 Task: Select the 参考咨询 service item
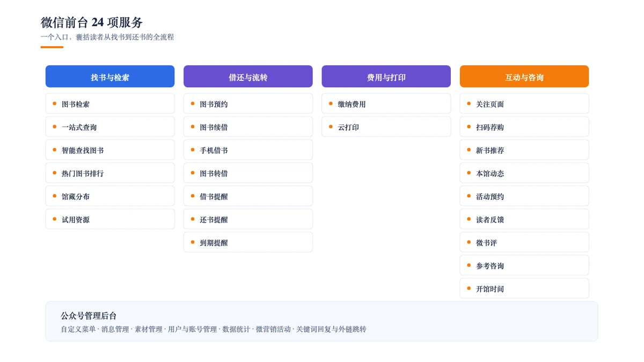(x=524, y=265)
